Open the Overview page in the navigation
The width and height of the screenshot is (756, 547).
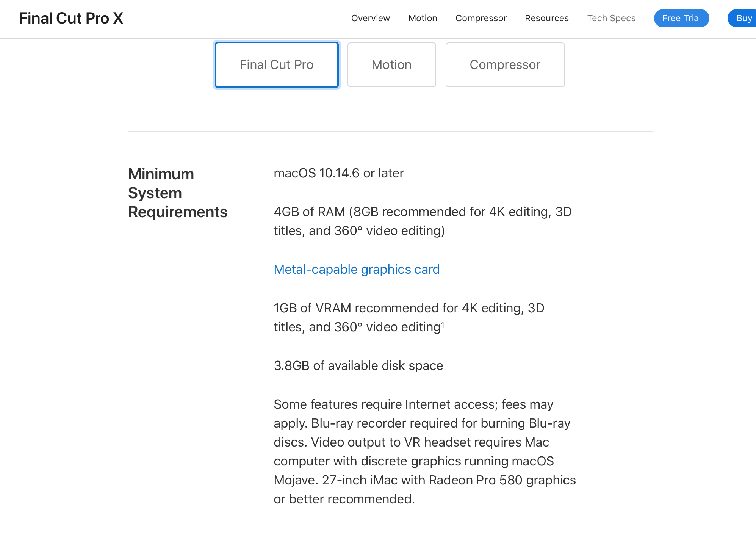click(x=370, y=18)
